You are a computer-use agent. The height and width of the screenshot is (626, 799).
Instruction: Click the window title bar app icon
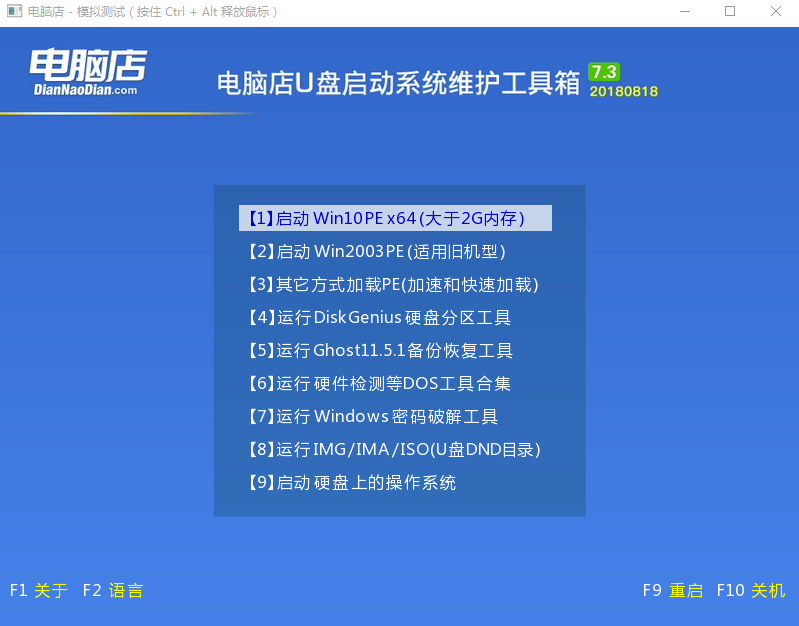click(14, 11)
